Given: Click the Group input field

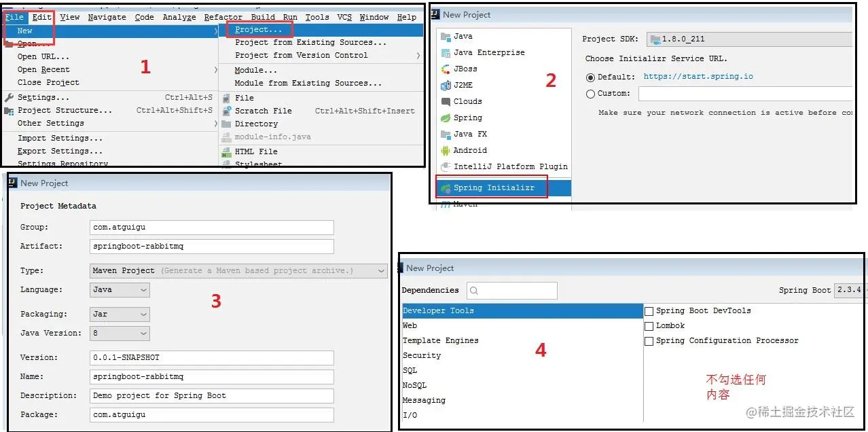Looking at the screenshot, I should (212, 227).
